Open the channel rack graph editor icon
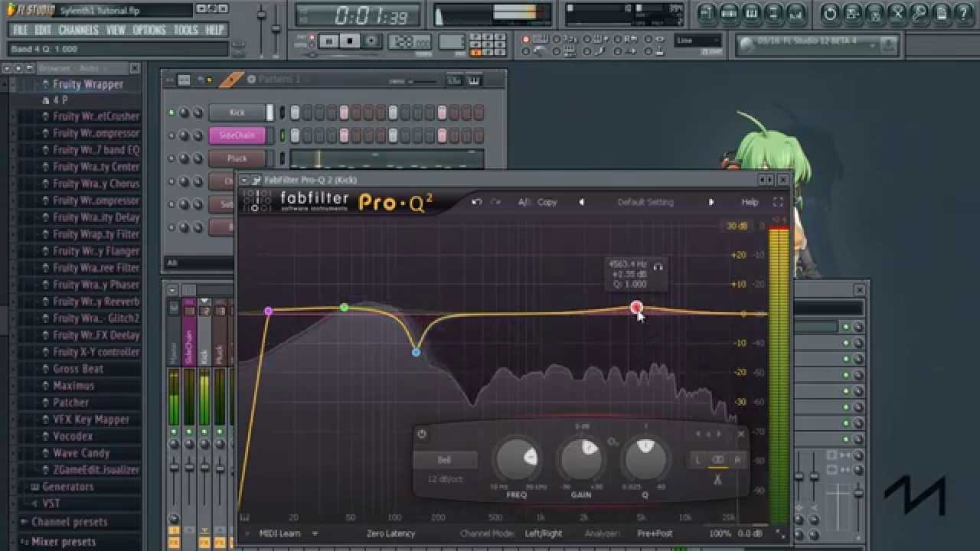This screenshot has width=980, height=551. coord(454,80)
